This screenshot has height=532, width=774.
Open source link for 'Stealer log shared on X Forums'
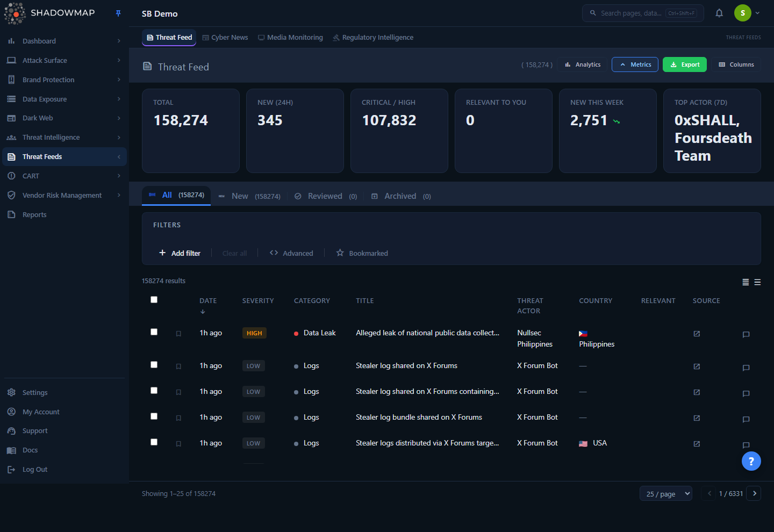click(x=697, y=366)
